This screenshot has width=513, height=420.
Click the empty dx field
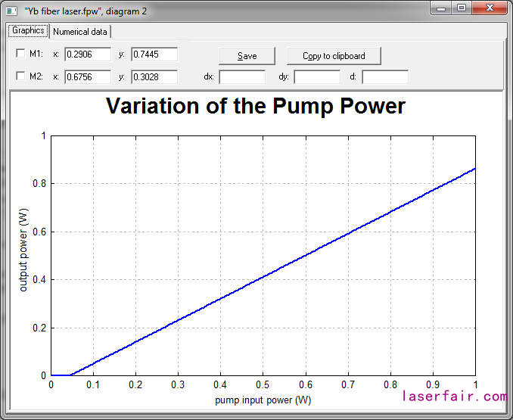click(242, 77)
